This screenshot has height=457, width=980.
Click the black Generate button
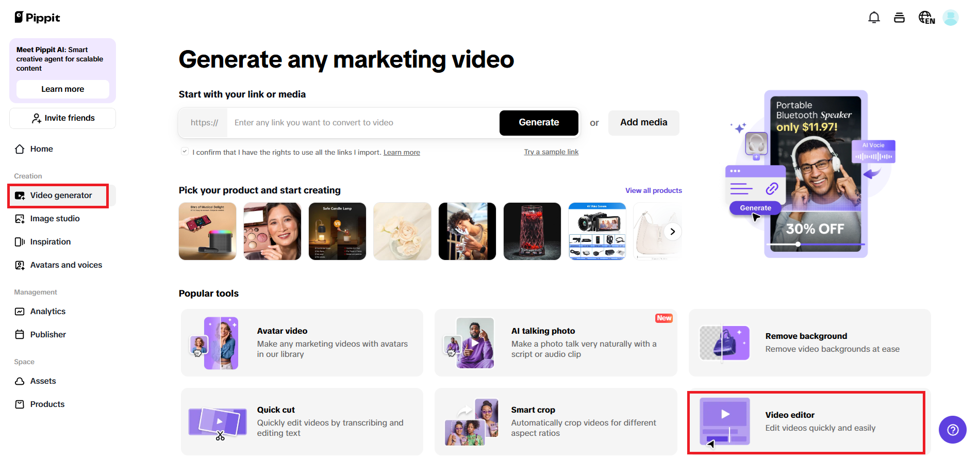(539, 123)
